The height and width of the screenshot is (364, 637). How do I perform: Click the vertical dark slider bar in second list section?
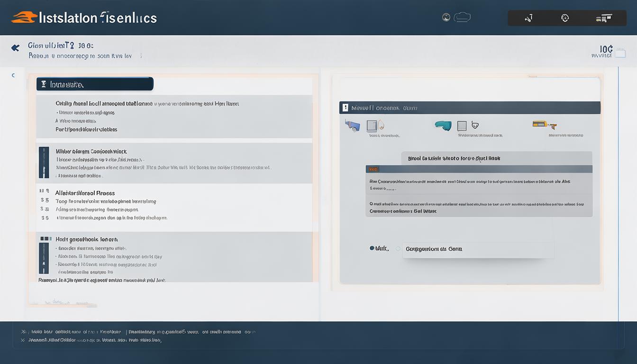[44, 163]
